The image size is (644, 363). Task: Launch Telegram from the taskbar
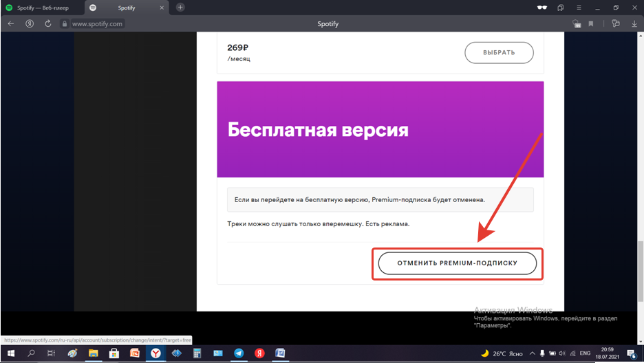(239, 353)
